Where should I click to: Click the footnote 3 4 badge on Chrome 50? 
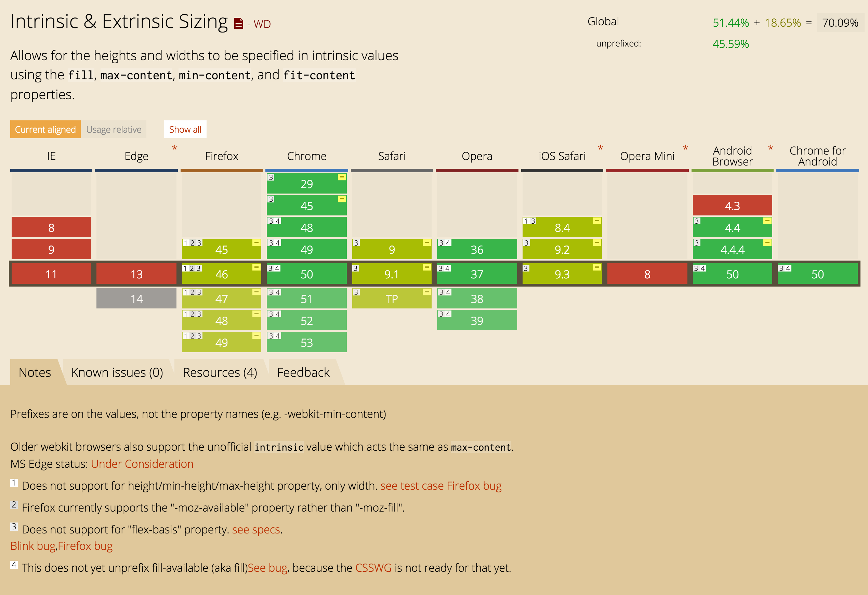coord(274,267)
